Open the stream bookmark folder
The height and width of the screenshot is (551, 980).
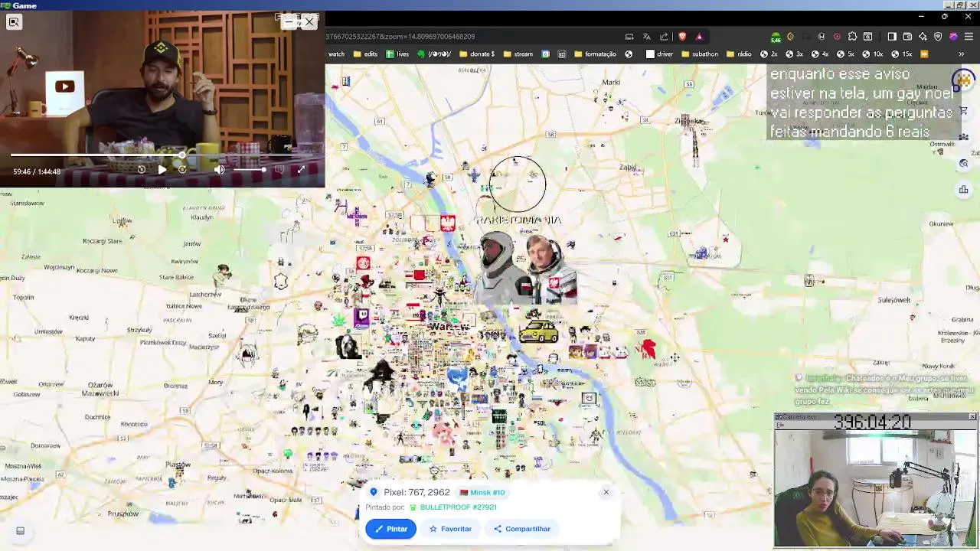click(518, 54)
